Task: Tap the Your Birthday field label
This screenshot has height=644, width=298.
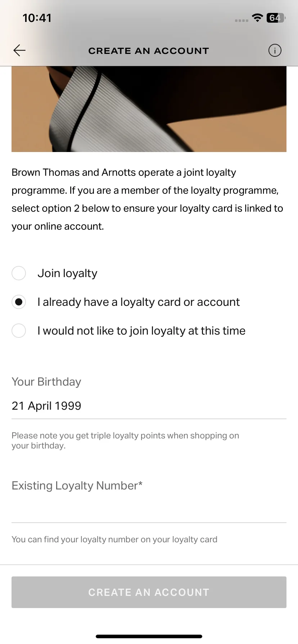Action: click(46, 382)
